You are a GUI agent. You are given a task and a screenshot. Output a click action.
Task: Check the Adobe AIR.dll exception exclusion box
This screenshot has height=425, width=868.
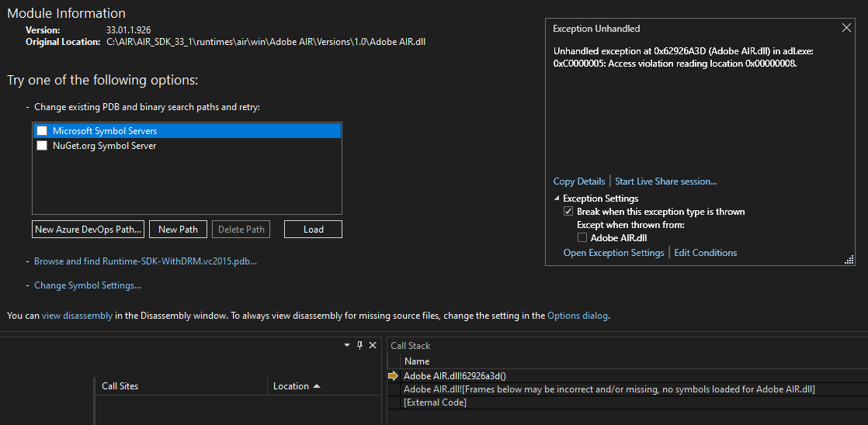[x=582, y=237]
